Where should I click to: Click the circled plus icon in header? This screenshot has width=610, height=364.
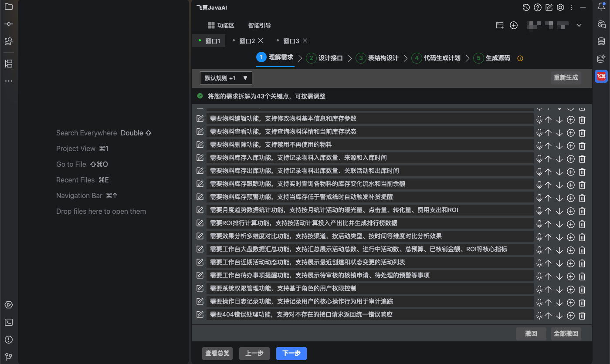click(x=514, y=25)
